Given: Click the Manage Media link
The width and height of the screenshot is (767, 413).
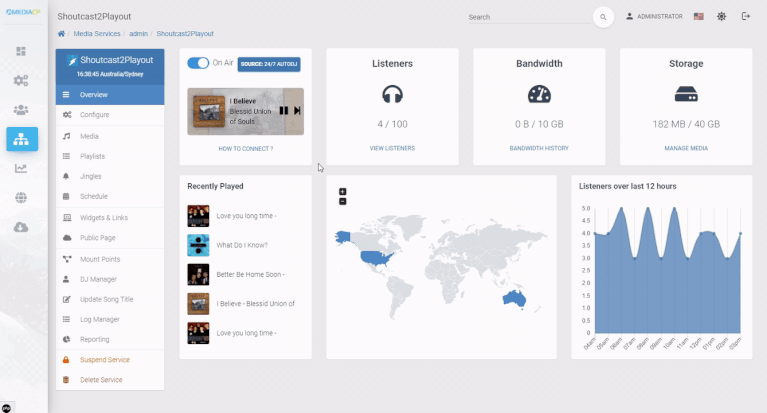Looking at the screenshot, I should pos(685,148).
